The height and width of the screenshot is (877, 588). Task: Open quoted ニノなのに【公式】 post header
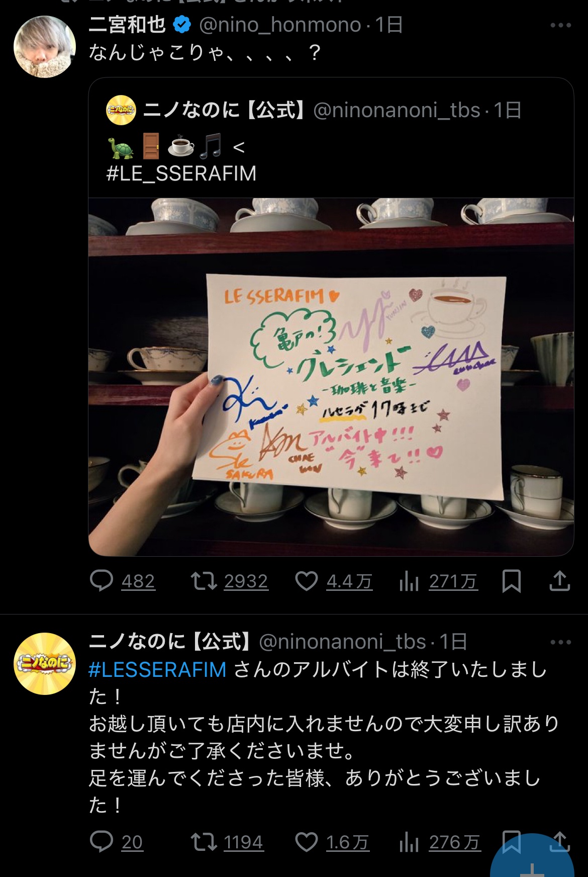314,110
